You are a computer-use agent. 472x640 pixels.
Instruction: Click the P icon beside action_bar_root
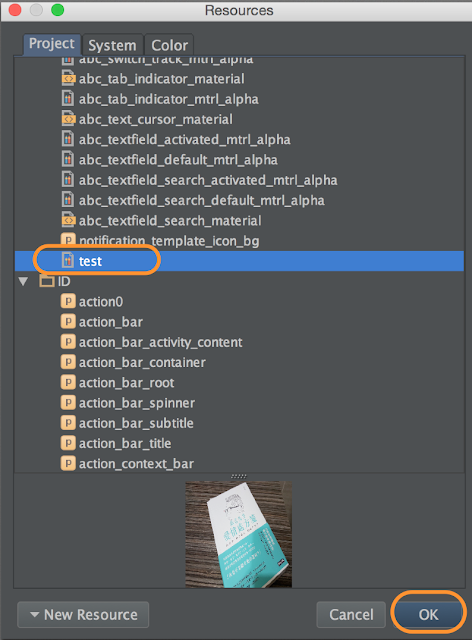[68, 382]
